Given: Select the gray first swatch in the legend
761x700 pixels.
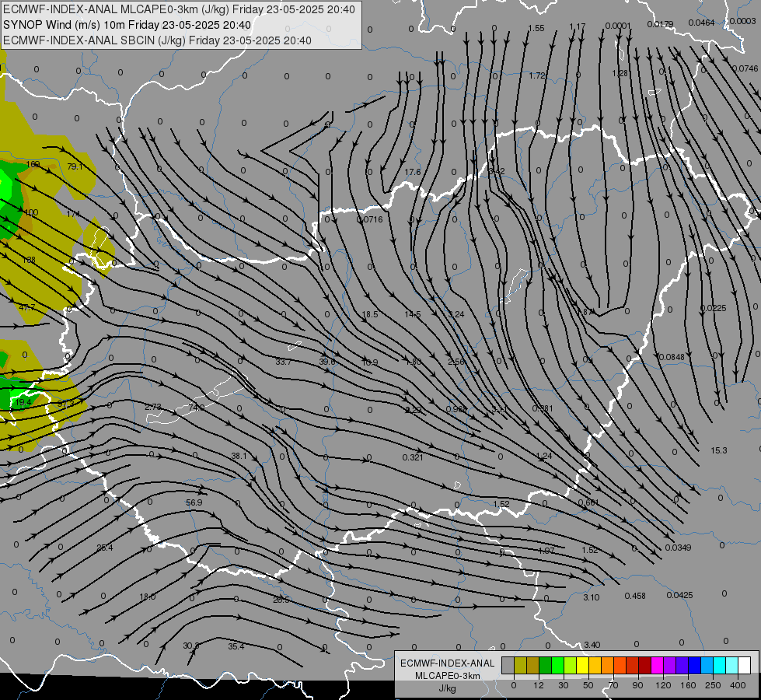Looking at the screenshot, I should point(508,666).
